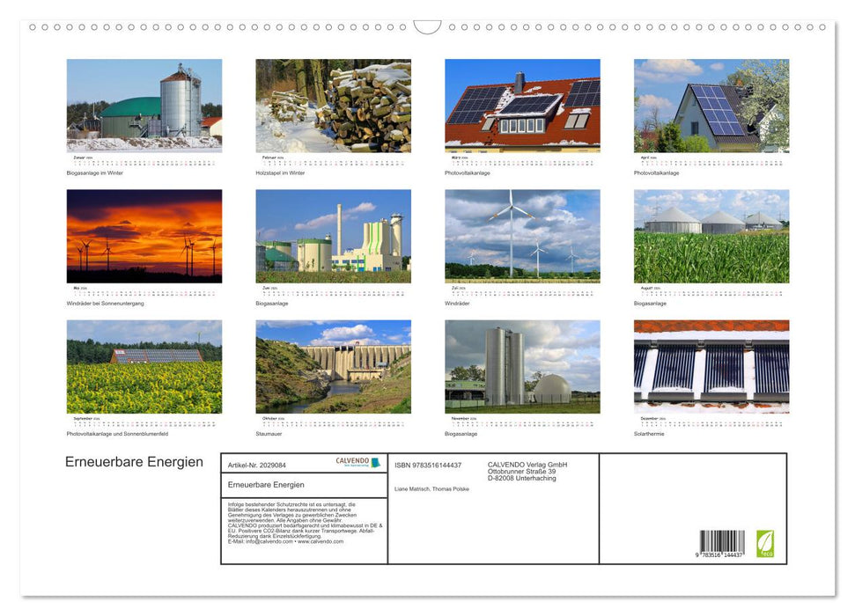Click the spiral calendar binding strip
This screenshot has width=855, height=616.
coord(427,27)
